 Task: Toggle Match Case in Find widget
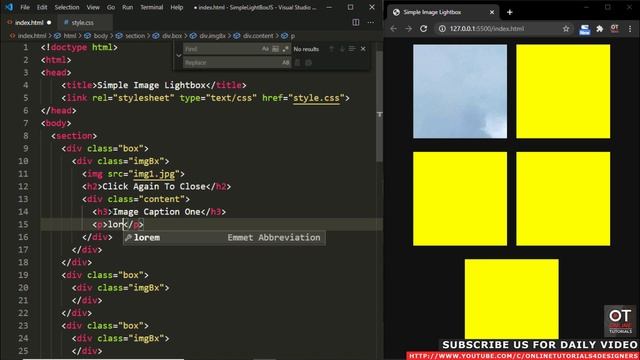265,49
